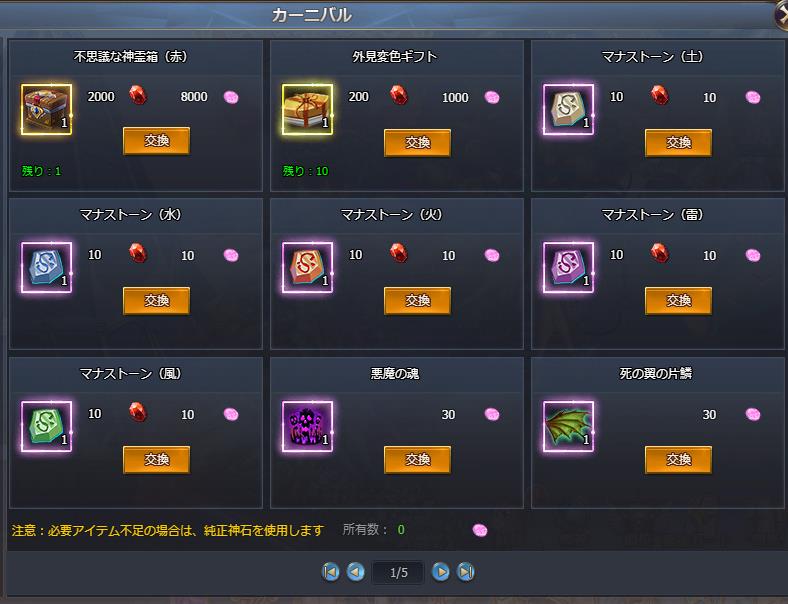Jump to the last page button
This screenshot has height=604, width=788.
(466, 572)
